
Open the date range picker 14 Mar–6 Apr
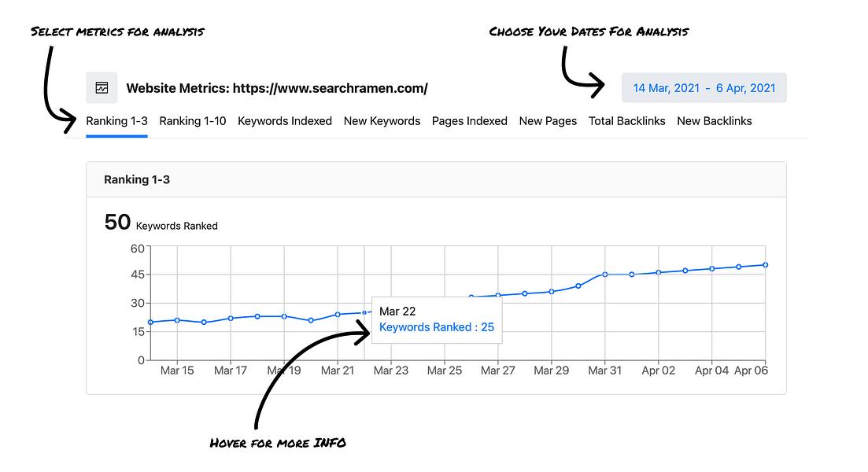tap(704, 88)
